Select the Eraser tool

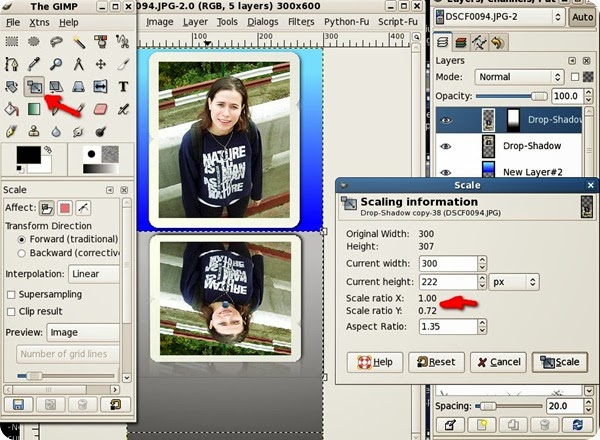[101, 109]
